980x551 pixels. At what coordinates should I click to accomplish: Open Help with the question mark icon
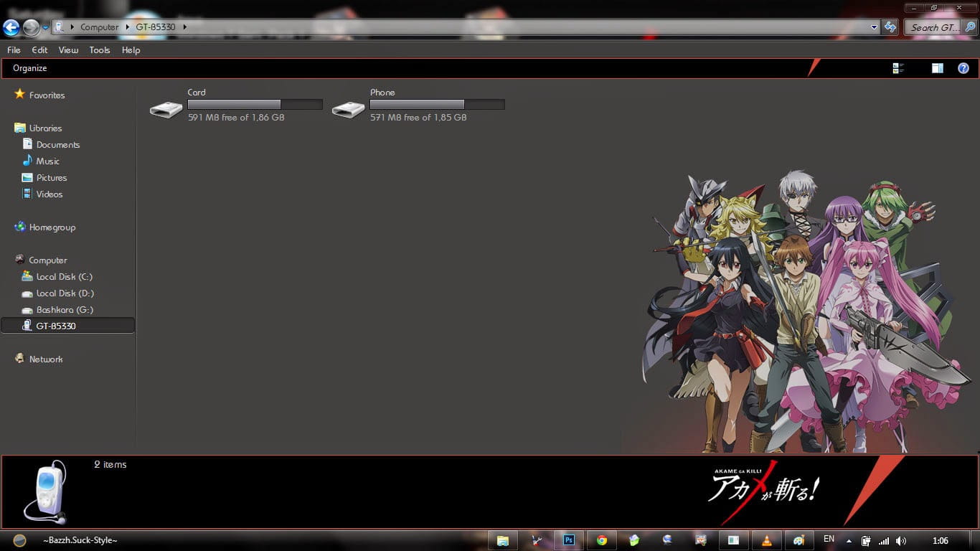[963, 68]
